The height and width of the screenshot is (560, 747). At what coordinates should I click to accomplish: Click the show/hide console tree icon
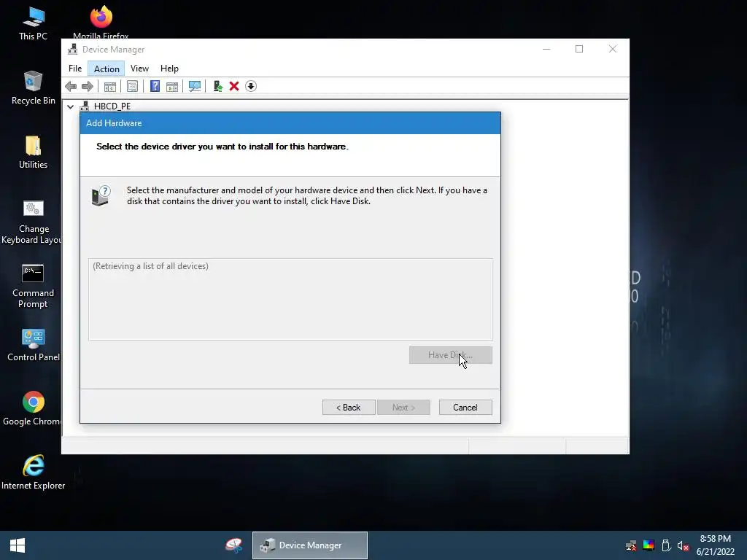[x=110, y=86]
